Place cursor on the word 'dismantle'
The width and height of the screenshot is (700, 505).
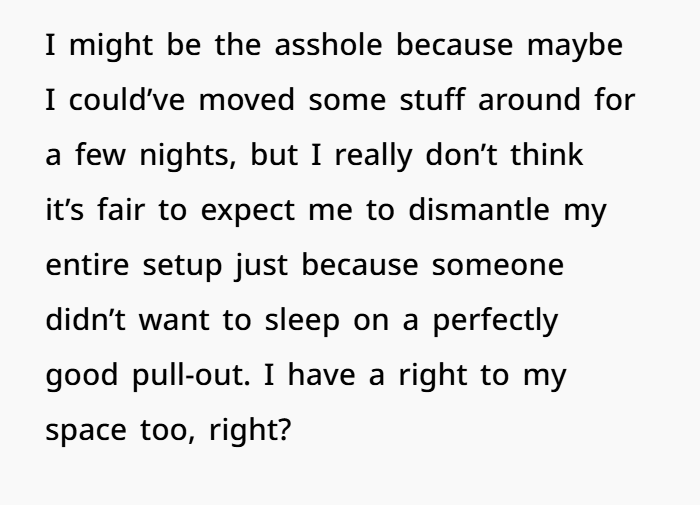point(479,209)
